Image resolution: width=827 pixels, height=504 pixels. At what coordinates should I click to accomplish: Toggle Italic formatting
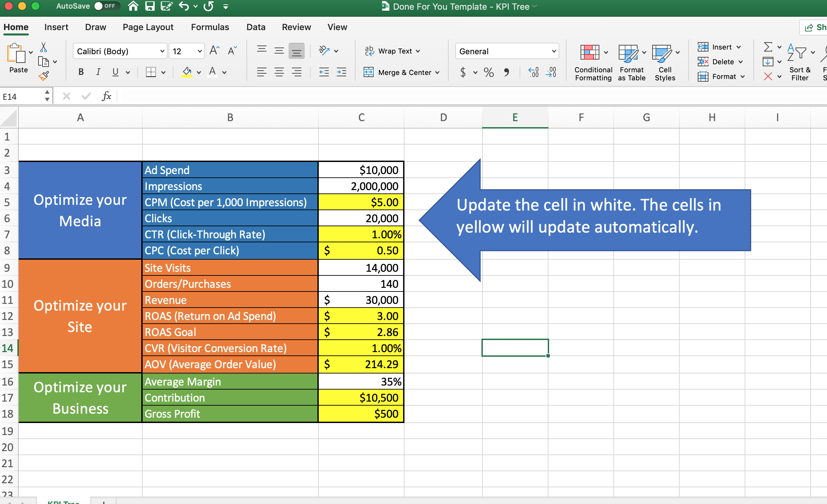[98, 72]
